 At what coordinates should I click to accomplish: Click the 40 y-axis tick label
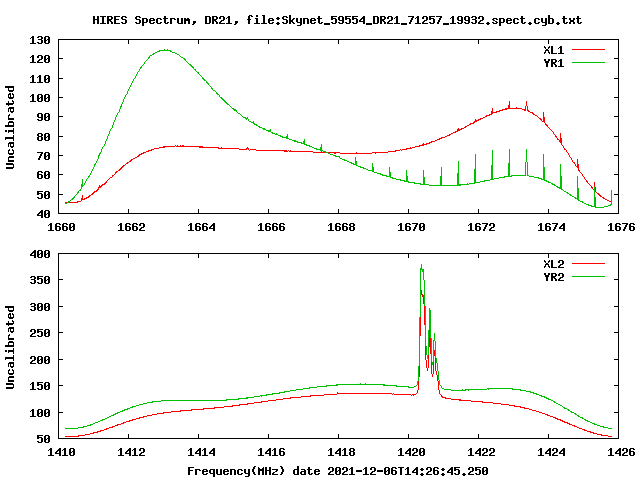(43, 214)
